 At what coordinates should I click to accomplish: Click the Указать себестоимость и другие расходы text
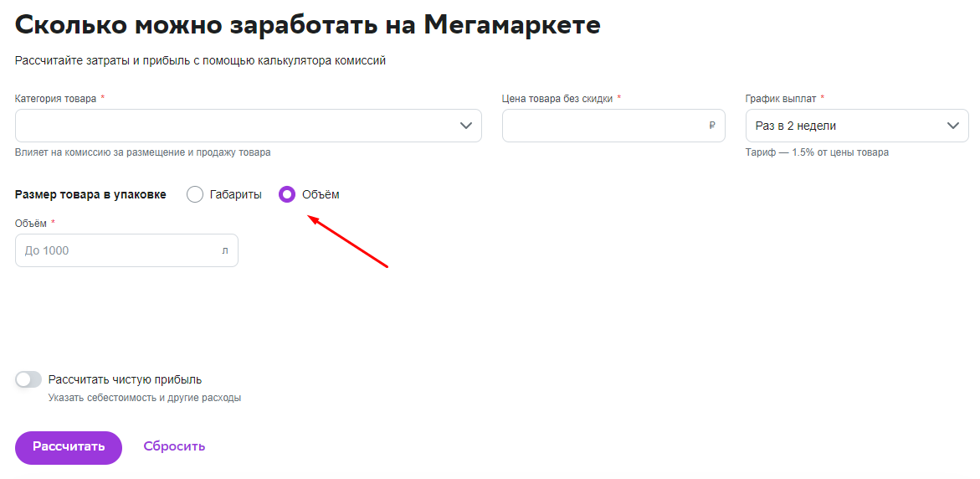pyautogui.click(x=145, y=398)
